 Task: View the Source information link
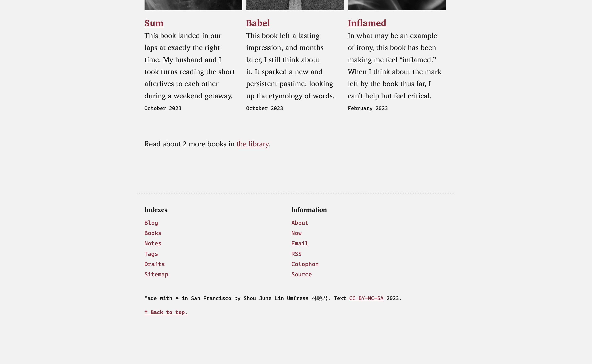click(301, 274)
